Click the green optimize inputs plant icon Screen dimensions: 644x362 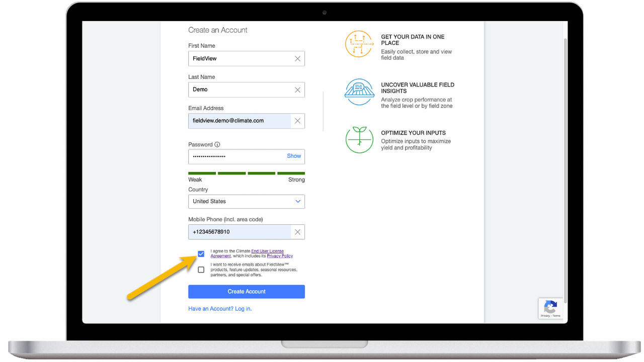click(359, 139)
